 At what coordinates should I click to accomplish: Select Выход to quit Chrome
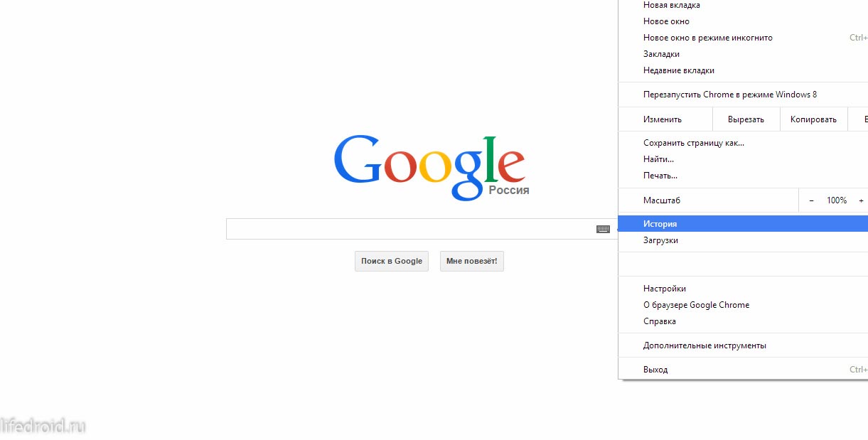[x=744, y=370]
